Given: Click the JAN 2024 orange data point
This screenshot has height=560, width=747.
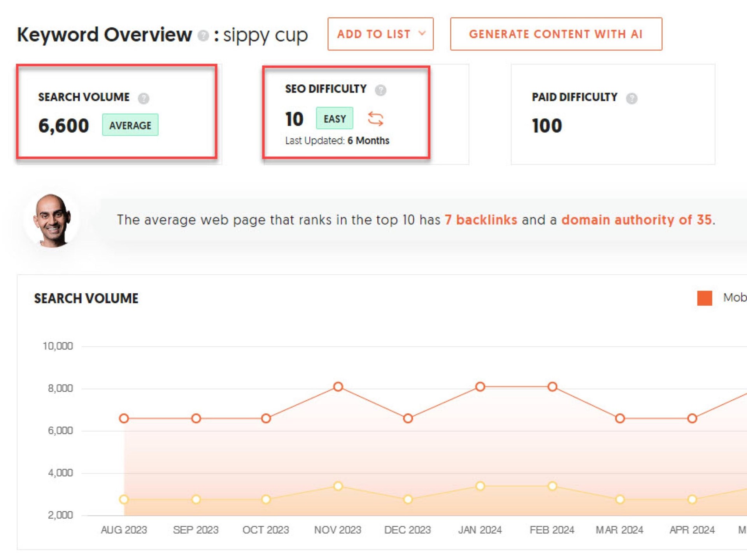Looking at the screenshot, I should [x=480, y=387].
